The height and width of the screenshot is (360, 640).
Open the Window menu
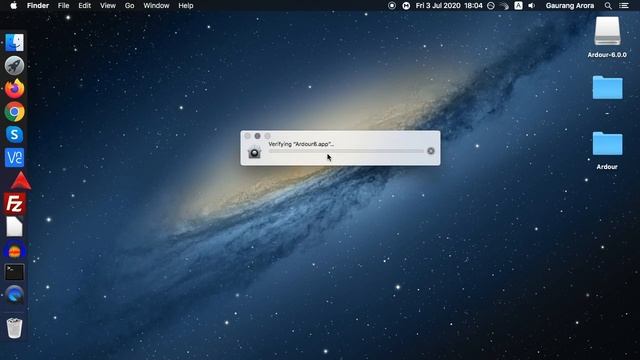pyautogui.click(x=156, y=6)
